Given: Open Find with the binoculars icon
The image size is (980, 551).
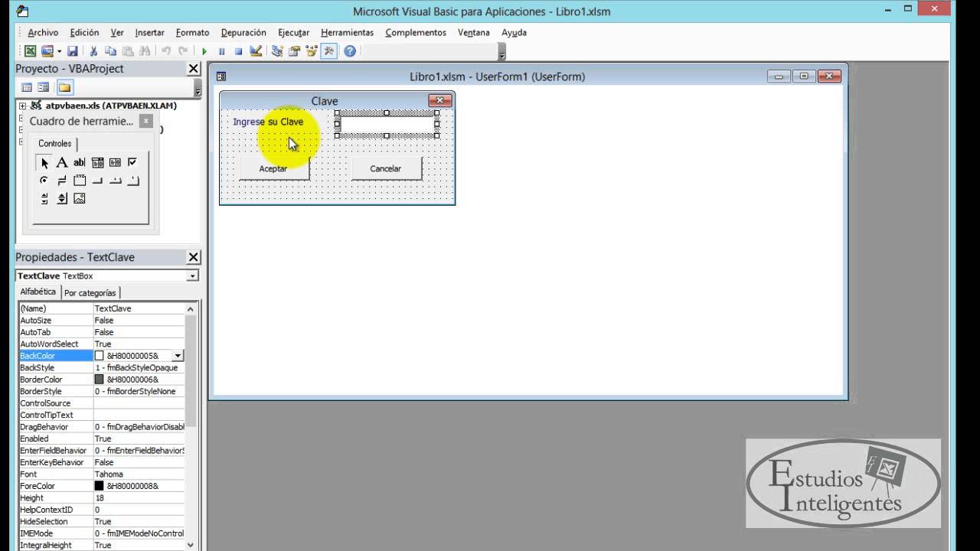Looking at the screenshot, I should [x=145, y=51].
